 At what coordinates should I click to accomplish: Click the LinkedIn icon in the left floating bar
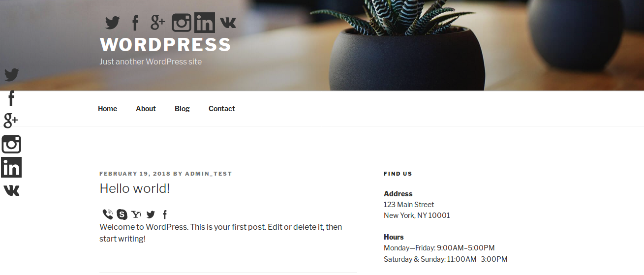click(x=11, y=168)
